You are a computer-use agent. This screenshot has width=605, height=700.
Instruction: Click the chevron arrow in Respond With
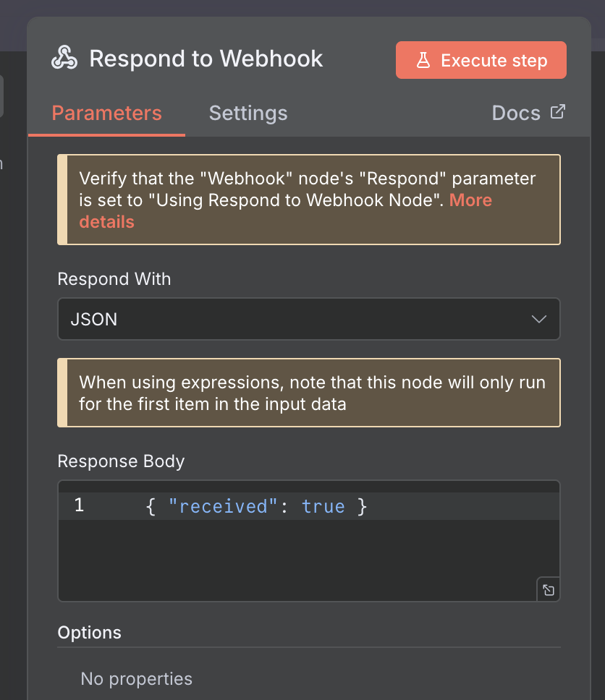click(538, 319)
